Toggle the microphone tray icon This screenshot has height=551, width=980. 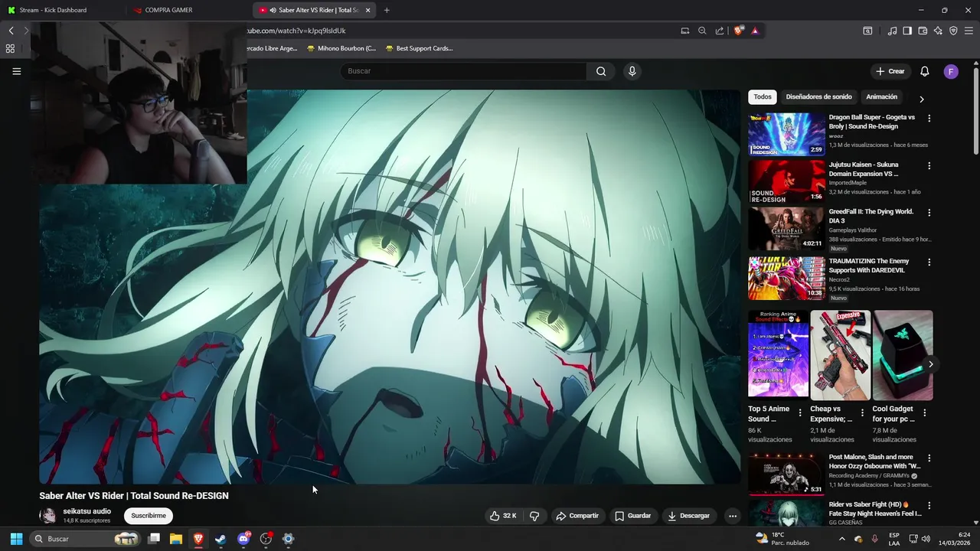(x=875, y=539)
